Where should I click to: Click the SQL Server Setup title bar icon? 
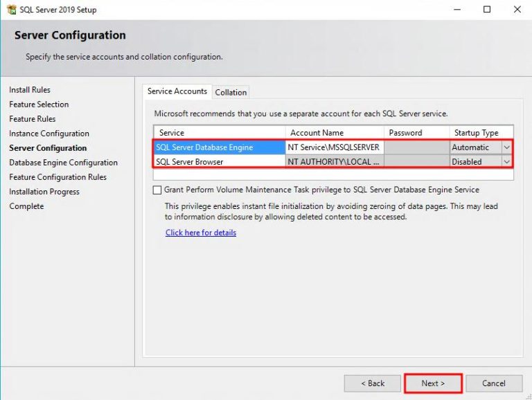click(x=12, y=10)
